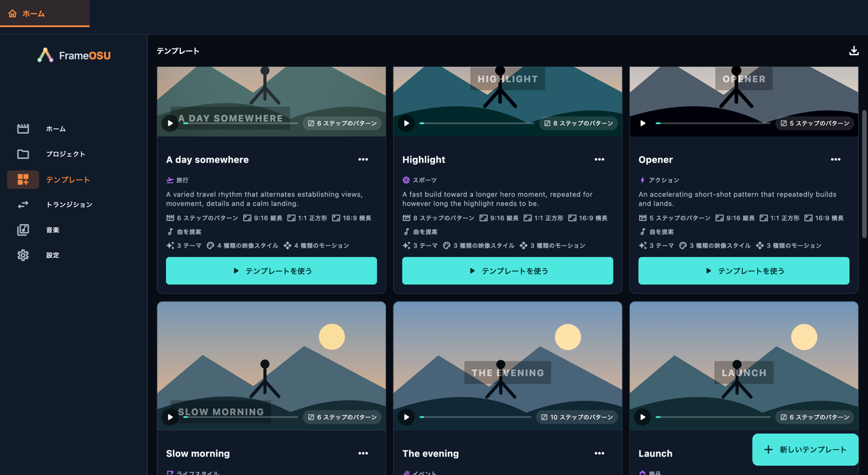Screen dimensions: 868x475
Task: Open The evening template thumbnail
Action: click(507, 366)
